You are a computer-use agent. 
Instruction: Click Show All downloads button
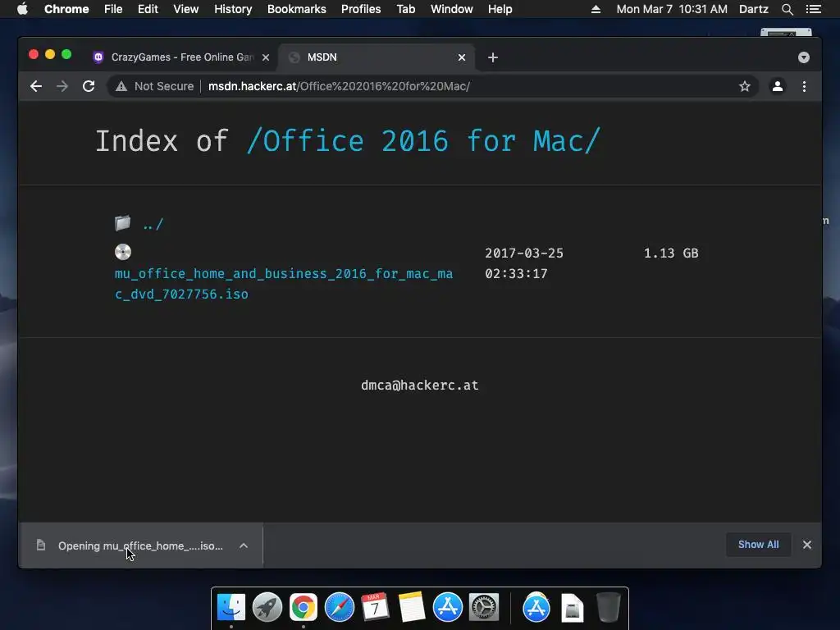click(759, 545)
